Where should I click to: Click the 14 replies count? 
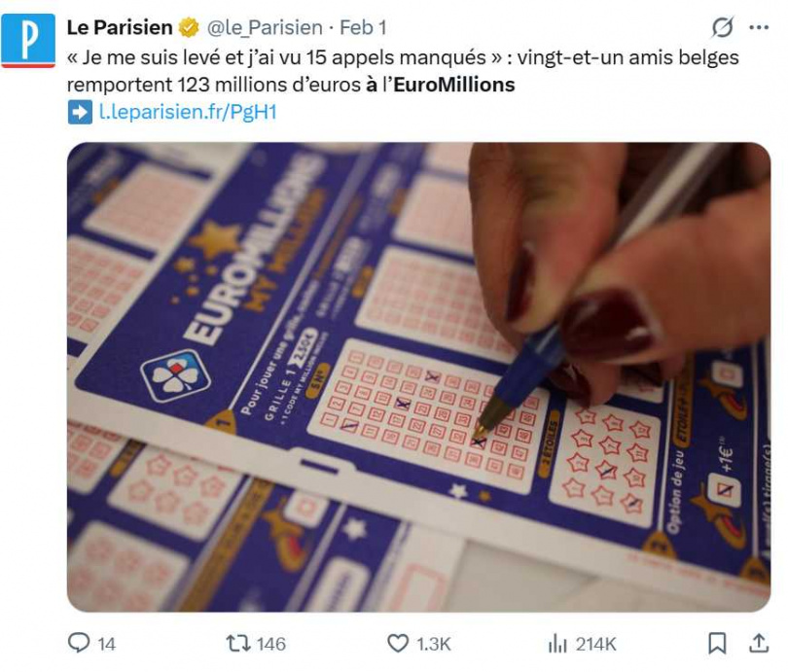pos(107,643)
